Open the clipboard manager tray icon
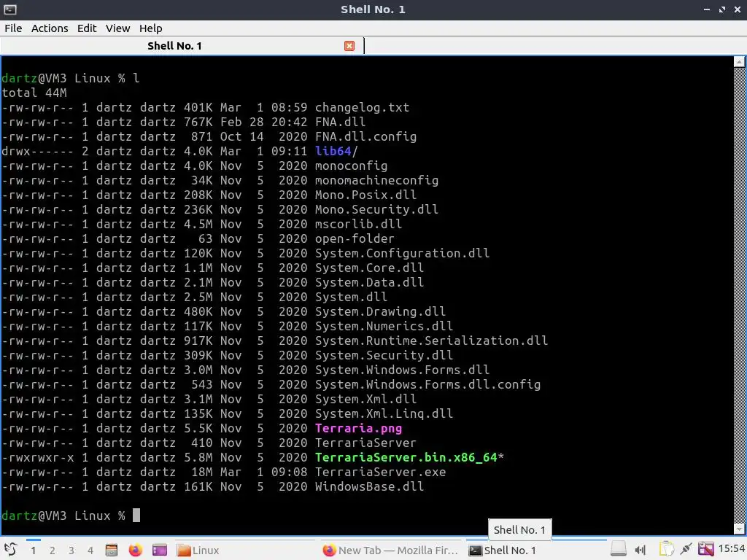The image size is (747, 560). click(666, 550)
